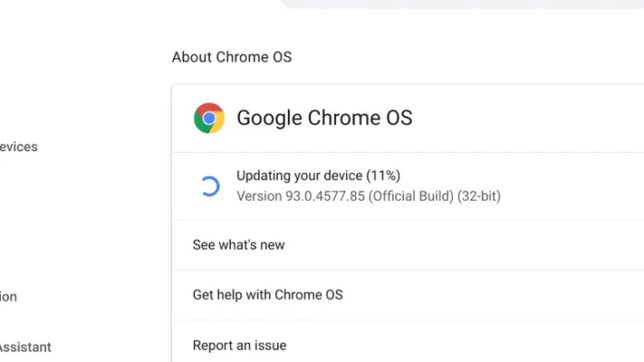Click the word 'Chrome' in About heading
The height and width of the screenshot is (362, 644).
tap(242, 57)
